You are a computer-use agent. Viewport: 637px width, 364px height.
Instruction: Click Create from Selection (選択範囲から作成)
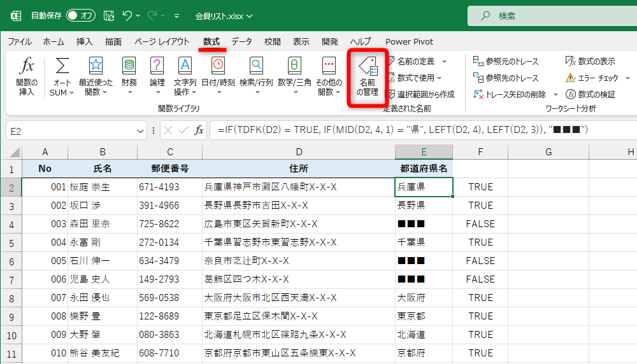pyautogui.click(x=421, y=94)
